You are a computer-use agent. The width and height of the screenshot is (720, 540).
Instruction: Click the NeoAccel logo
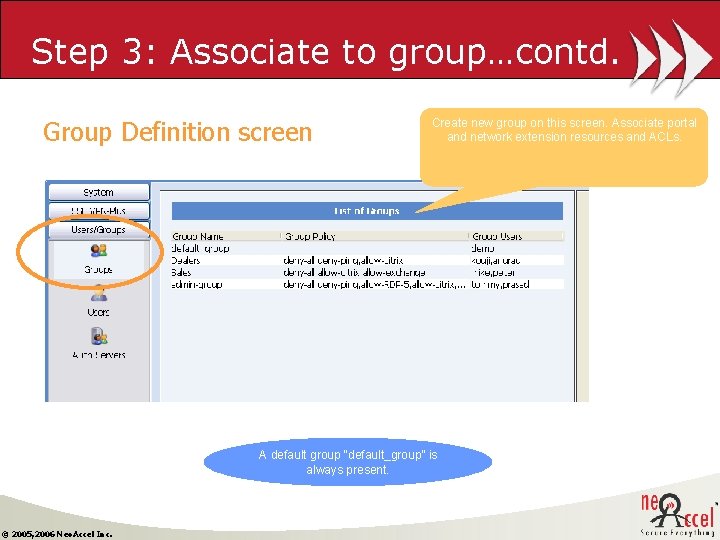point(679,515)
